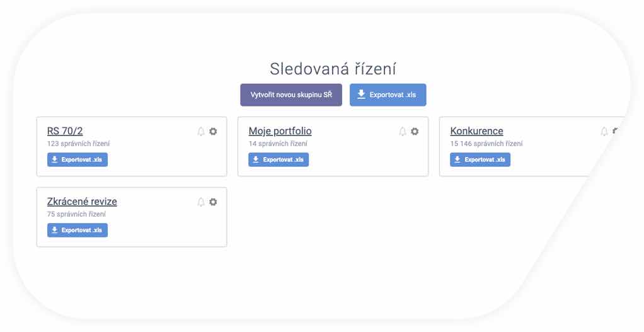Open settings gear for Moje portfolio group
Image resolution: width=644 pixels, height=332 pixels.
coord(415,131)
